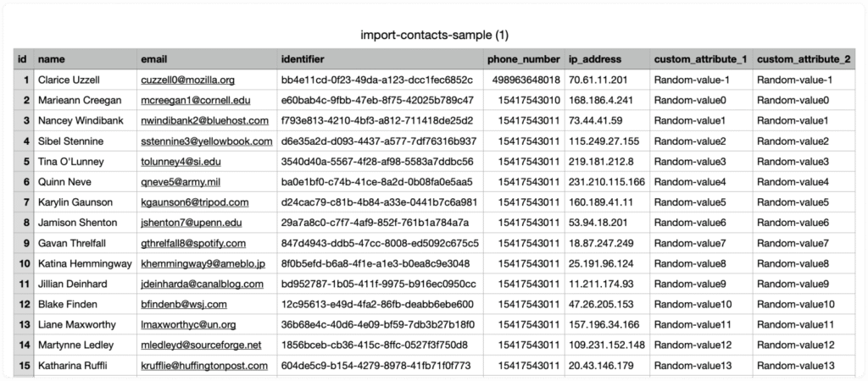The width and height of the screenshot is (868, 381).
Task: Click the phone number cell 498963648018
Action: tap(526, 80)
